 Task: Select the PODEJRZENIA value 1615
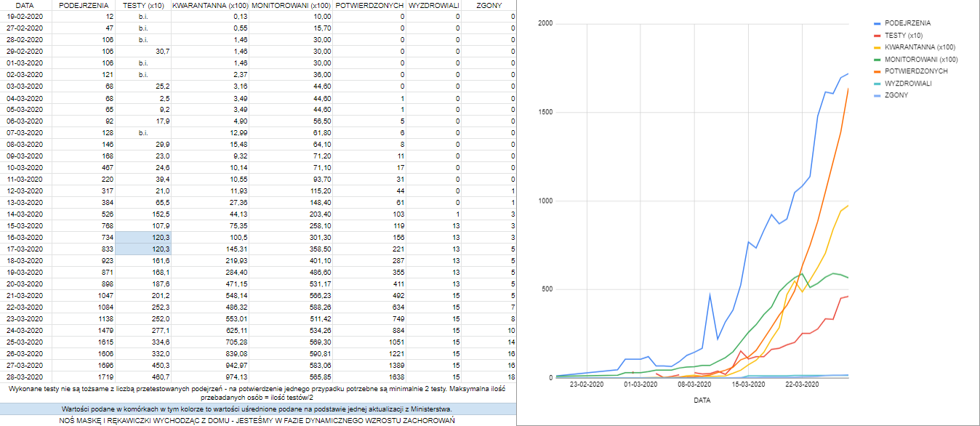(105, 342)
